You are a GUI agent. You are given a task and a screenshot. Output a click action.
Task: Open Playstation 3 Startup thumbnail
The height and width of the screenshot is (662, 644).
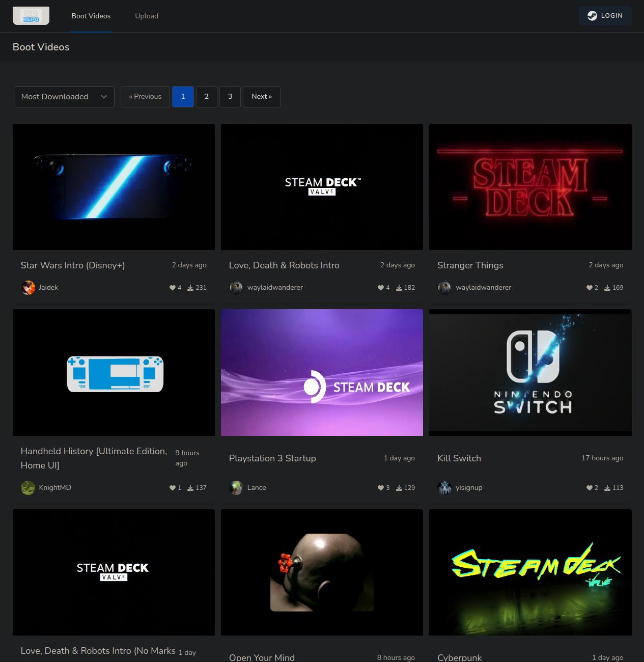click(322, 372)
